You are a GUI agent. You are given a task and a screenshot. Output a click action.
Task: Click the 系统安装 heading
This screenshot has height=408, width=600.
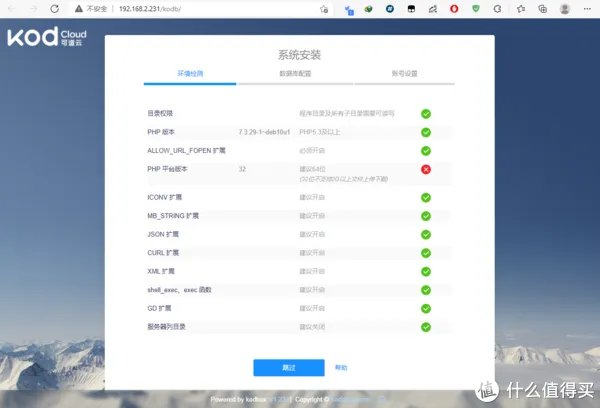coord(299,55)
